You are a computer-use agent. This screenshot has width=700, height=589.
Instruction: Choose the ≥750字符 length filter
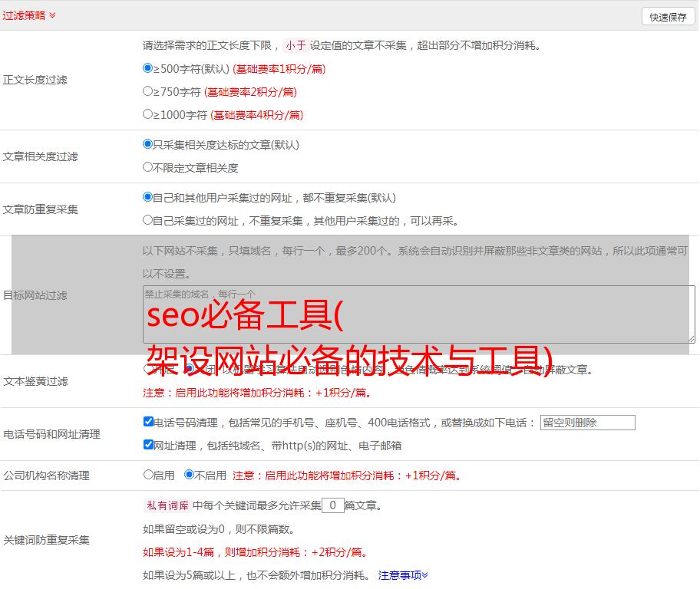click(148, 91)
